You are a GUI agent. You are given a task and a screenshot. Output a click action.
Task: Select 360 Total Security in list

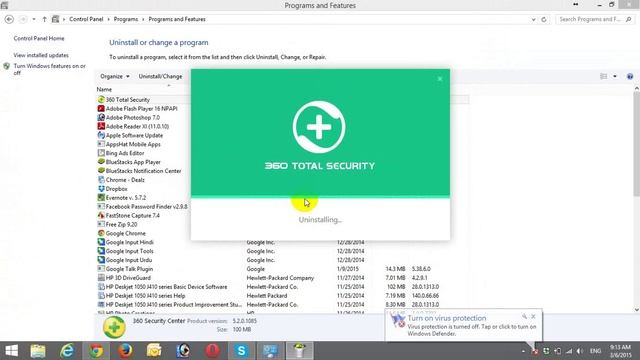[x=128, y=100]
